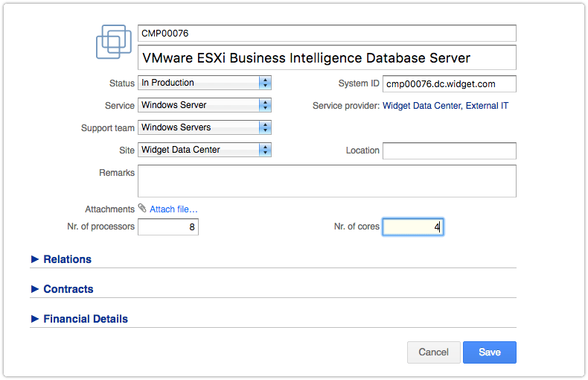The width and height of the screenshot is (588, 380).
Task: Click the Service provider: label text
Action: coord(346,106)
